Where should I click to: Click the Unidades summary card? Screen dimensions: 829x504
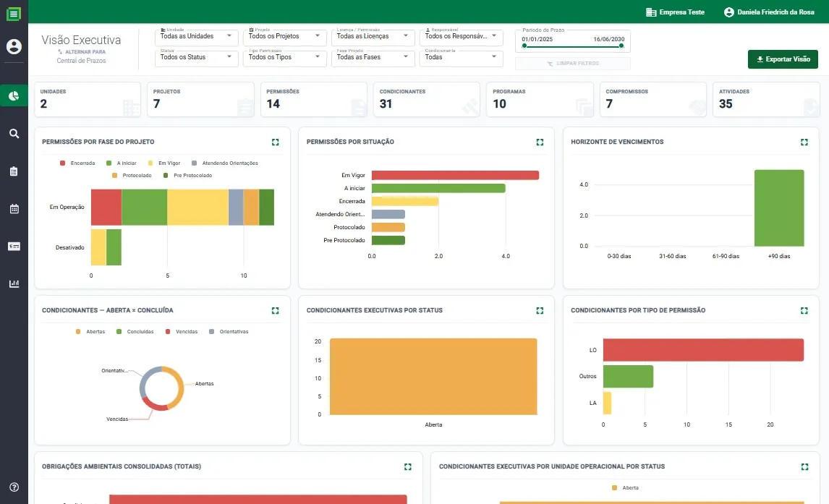pos(88,99)
